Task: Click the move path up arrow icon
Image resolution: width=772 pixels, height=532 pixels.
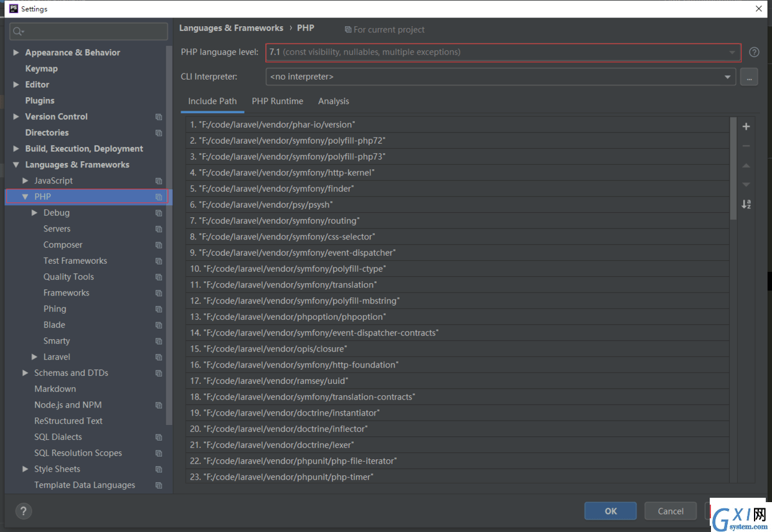Action: [x=746, y=166]
